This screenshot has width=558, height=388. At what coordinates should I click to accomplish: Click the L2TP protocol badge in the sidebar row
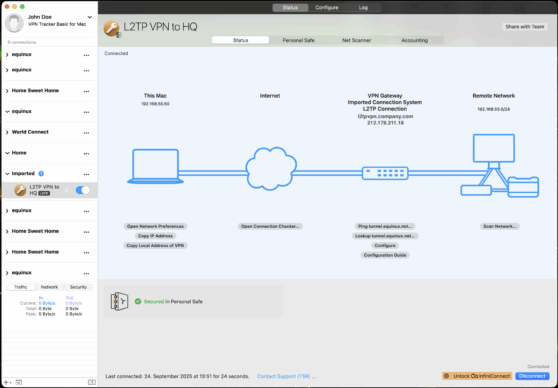(x=44, y=193)
